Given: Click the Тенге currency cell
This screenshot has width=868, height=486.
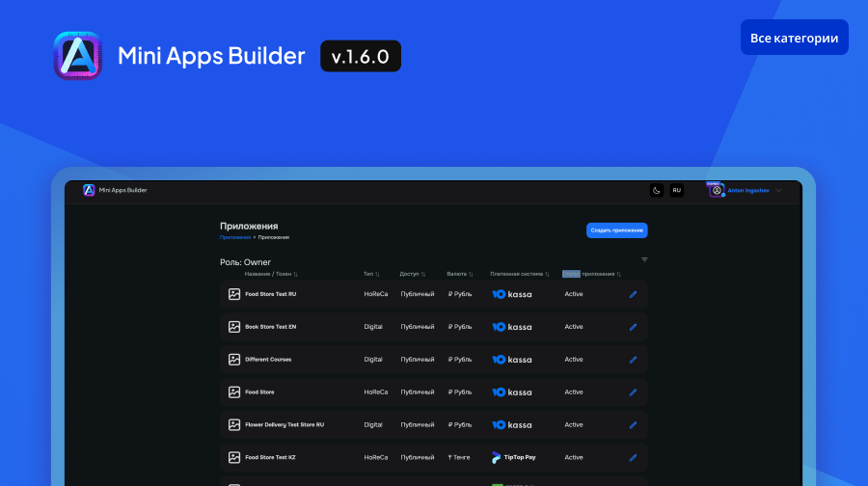Looking at the screenshot, I should point(459,458).
